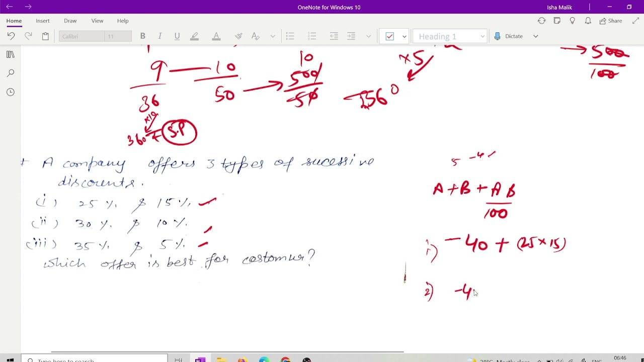Clear all formatting icon
The width and height of the screenshot is (644, 362).
[255, 36]
